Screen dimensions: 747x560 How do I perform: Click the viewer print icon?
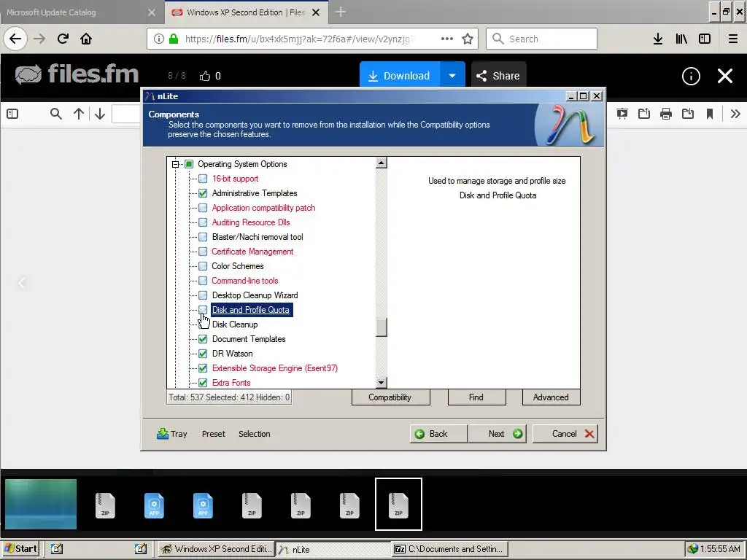pos(666,113)
